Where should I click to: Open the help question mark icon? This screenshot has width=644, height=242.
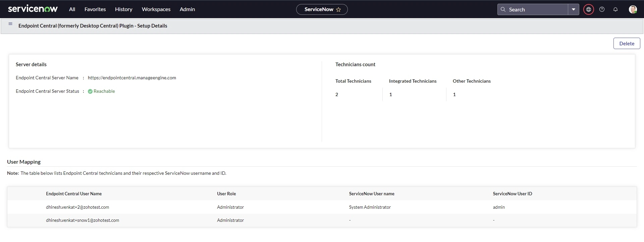602,9
